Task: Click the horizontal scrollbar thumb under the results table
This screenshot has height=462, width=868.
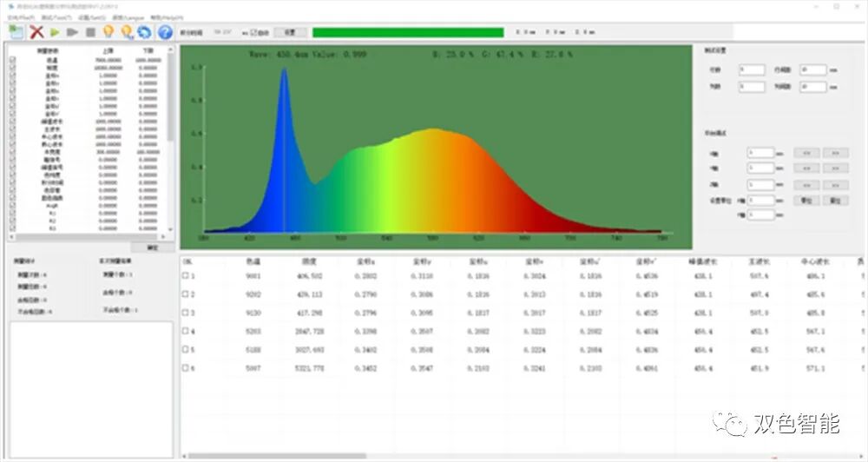Action: pyautogui.click(x=277, y=456)
